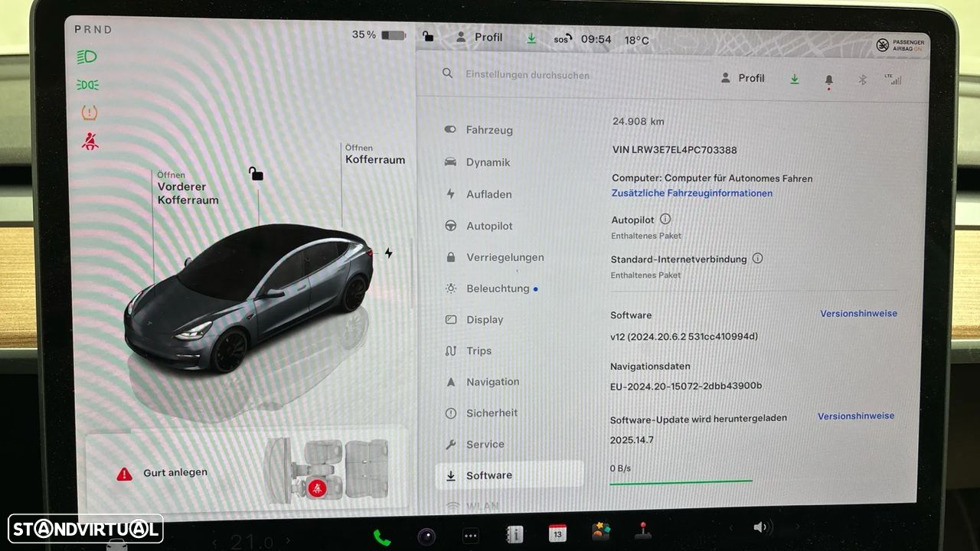
Task: Open Versionshinweise next to Software
Action: (x=858, y=314)
